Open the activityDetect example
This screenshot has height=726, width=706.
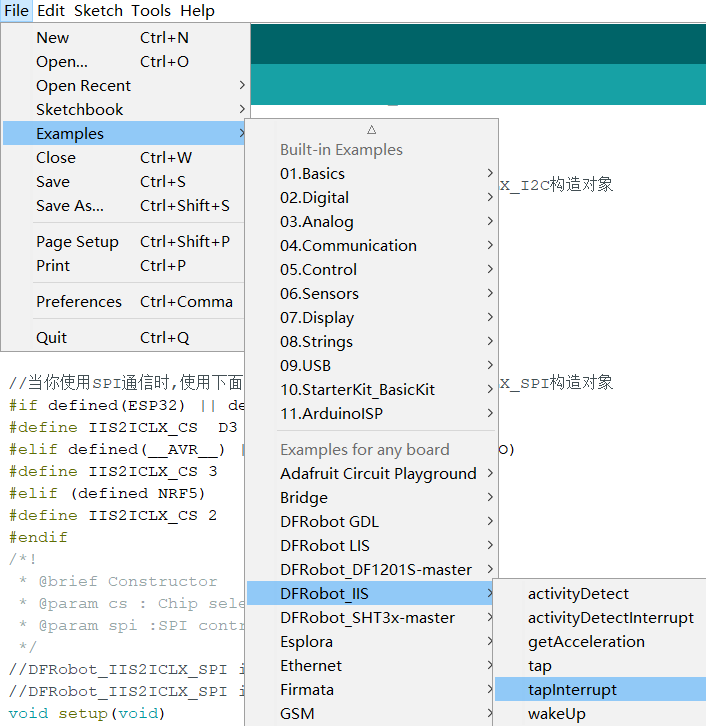pos(578,594)
